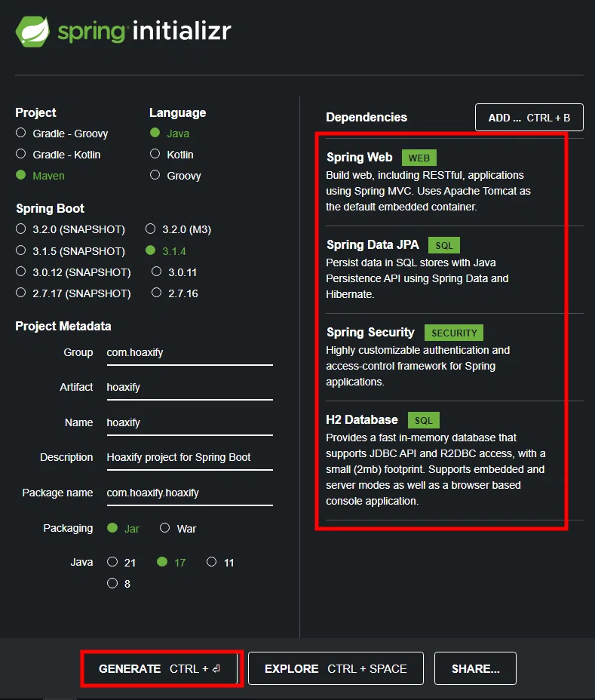Click the H2 Database dependency title
Screen dimensions: 595x700
click(x=362, y=419)
